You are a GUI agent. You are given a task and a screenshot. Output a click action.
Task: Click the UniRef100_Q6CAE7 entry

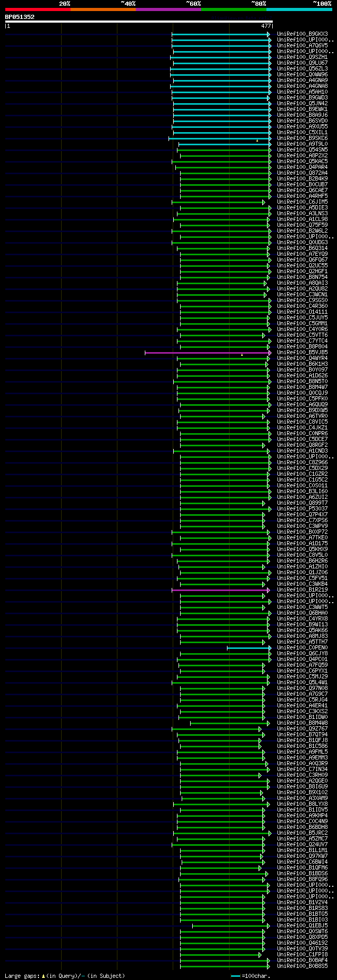click(x=302, y=191)
